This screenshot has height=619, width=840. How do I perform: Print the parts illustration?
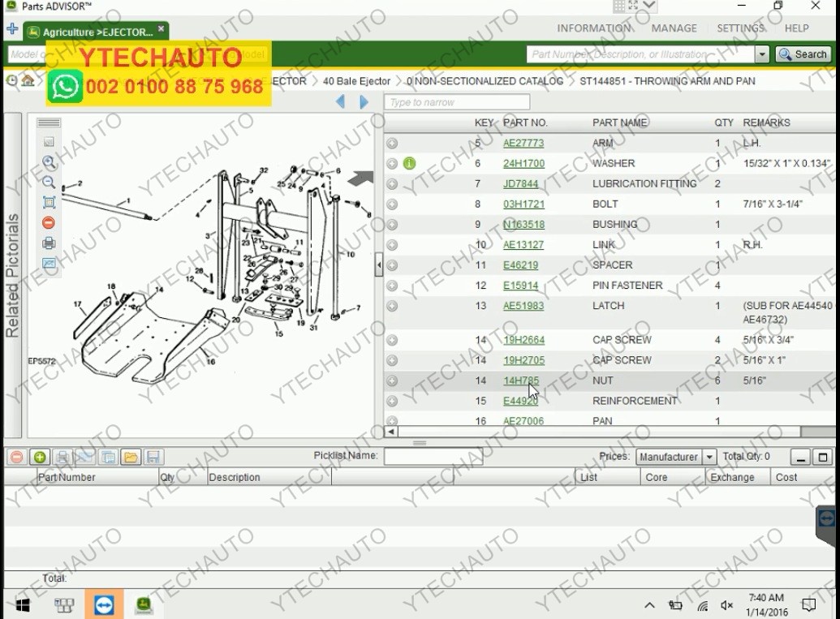[x=49, y=243]
